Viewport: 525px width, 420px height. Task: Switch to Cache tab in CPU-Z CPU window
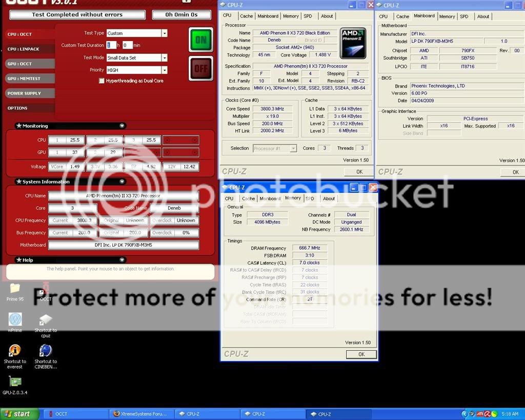(246, 16)
